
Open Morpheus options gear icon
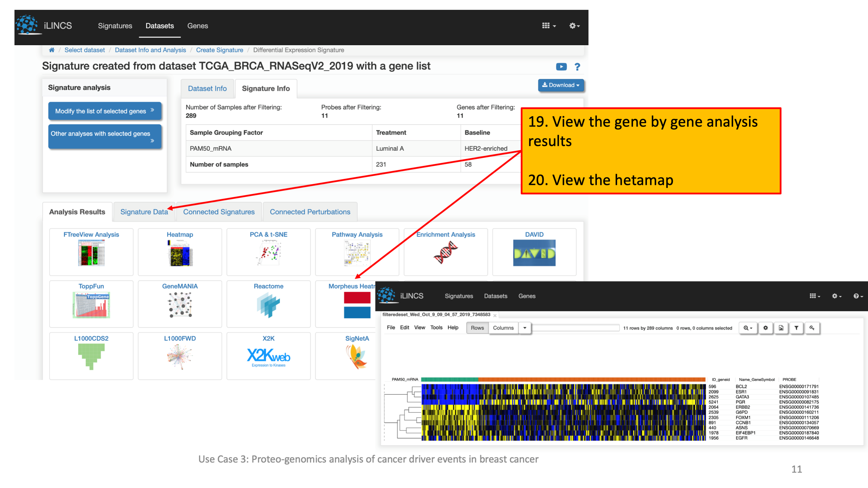tap(766, 328)
